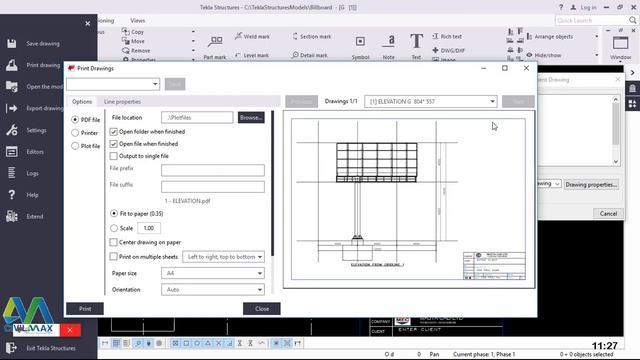This screenshot has height=360, width=640.
Task: Open the Paper size dropdown
Action: [213, 273]
